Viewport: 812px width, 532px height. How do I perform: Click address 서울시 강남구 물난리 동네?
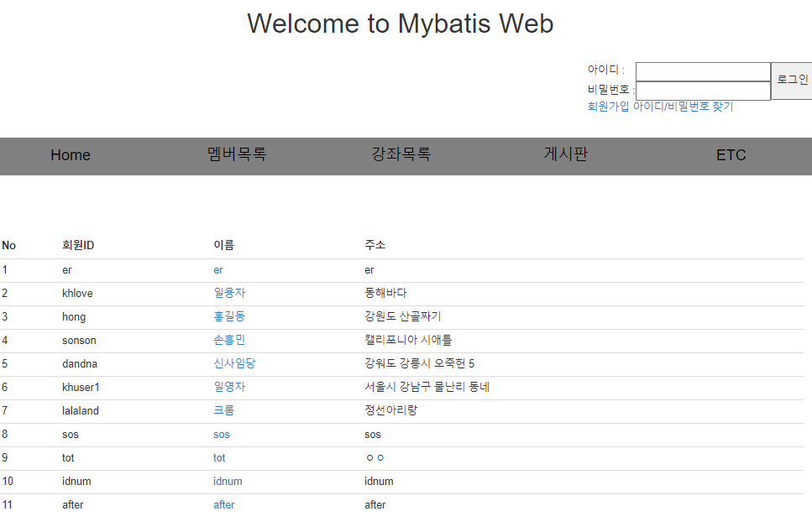coord(427,387)
